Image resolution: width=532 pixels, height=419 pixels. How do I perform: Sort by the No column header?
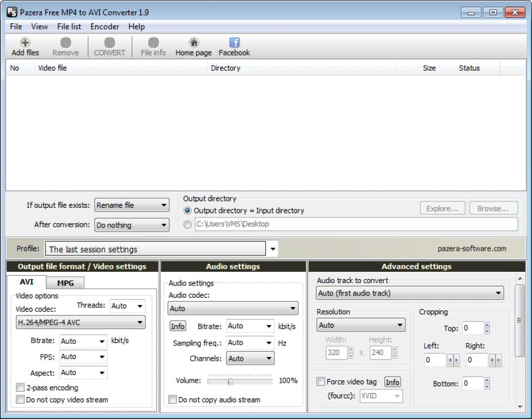20,68
